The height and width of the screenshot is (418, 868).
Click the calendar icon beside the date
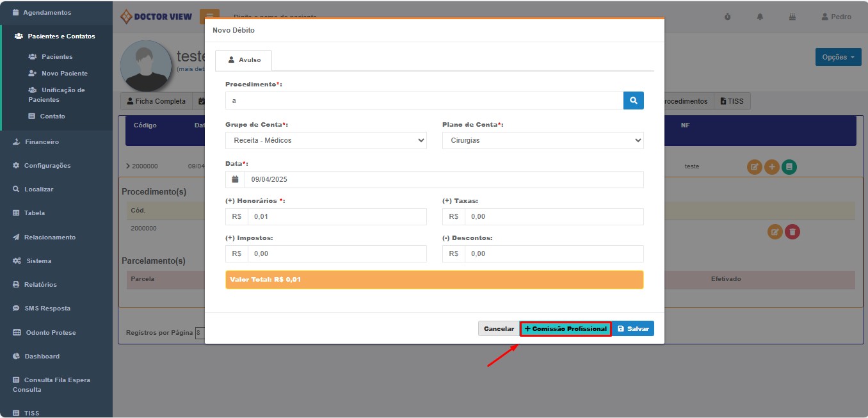tap(235, 180)
